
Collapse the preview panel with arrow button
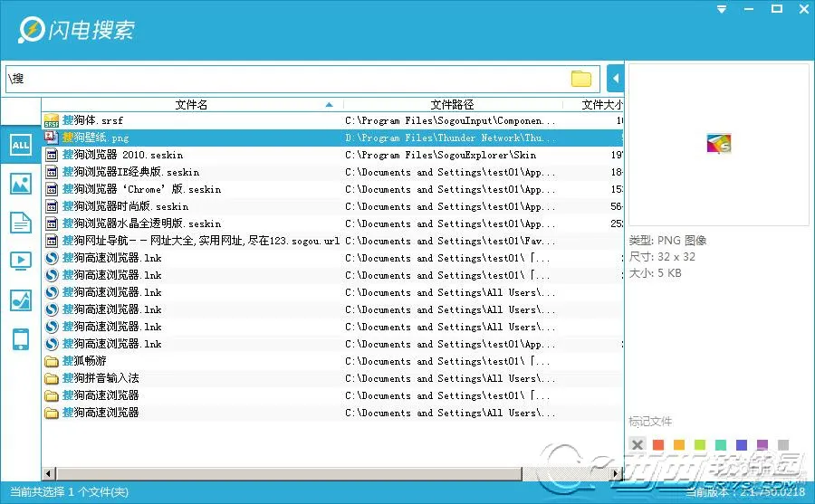point(616,79)
